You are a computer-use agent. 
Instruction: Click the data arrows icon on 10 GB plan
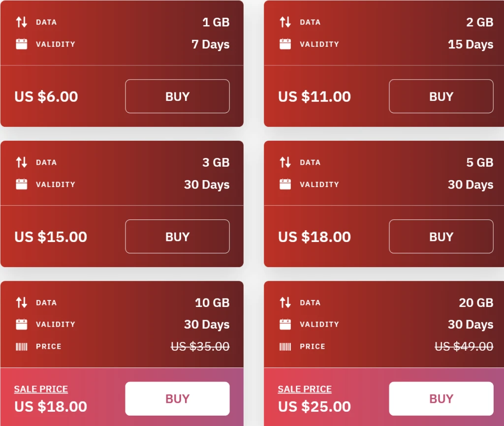[x=22, y=303]
